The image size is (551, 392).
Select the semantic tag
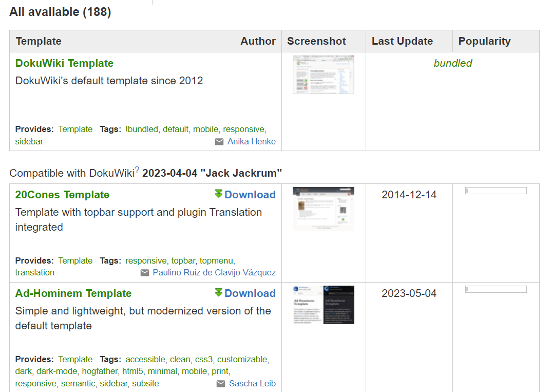pos(78,384)
